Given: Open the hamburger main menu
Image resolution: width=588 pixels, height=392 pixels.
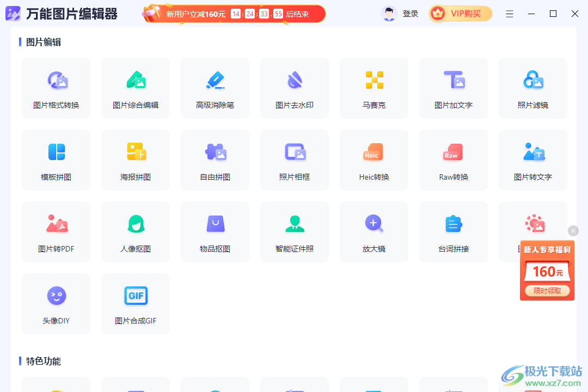Looking at the screenshot, I should tap(509, 14).
